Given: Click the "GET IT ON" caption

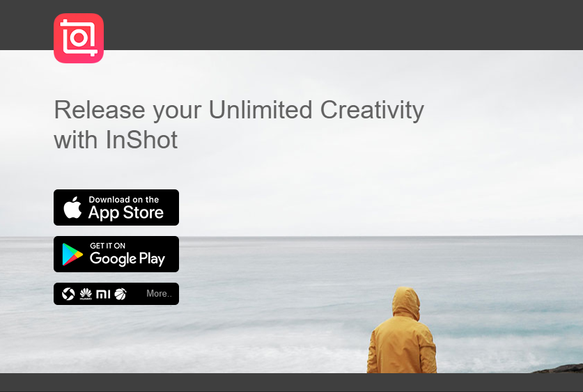Looking at the screenshot, I should click(107, 246).
